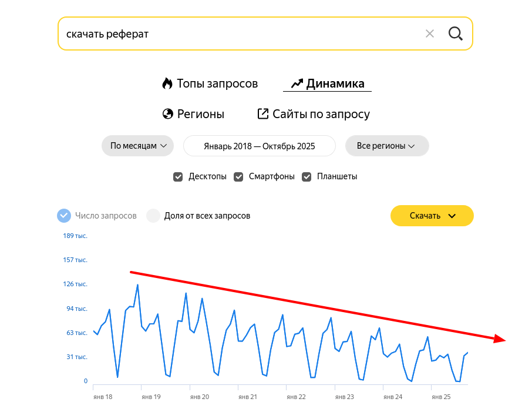Open the По месяцам period dropdown
The width and height of the screenshot is (532, 412).
click(x=137, y=146)
